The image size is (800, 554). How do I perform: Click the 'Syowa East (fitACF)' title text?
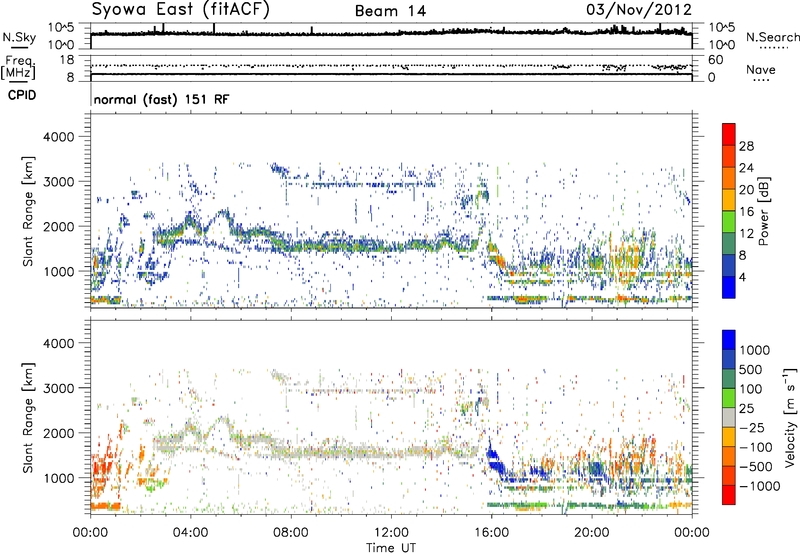[x=181, y=10]
